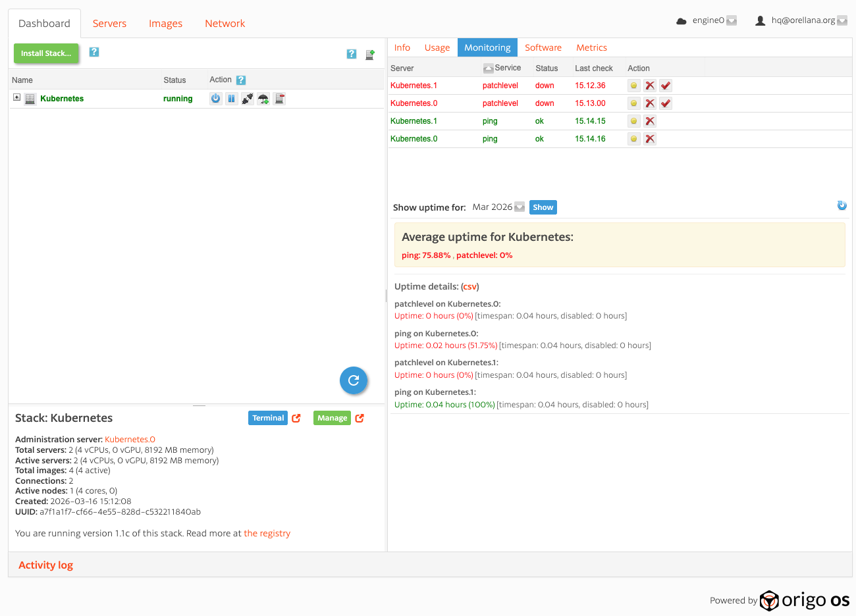Click the plug icon in the Kubernetes row
Image resolution: width=856 pixels, height=616 pixels.
coord(248,99)
